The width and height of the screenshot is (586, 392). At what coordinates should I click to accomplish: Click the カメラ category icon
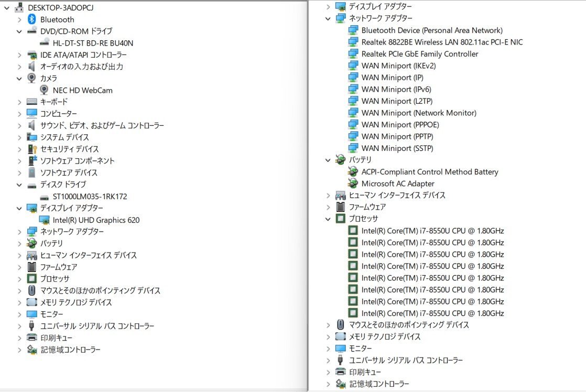click(32, 78)
